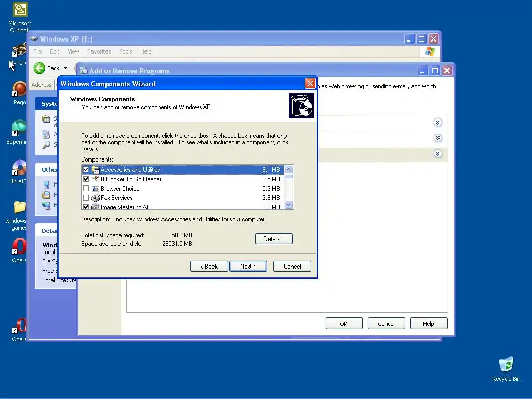This screenshot has width=532, height=399.
Task: Click Cancel in Add or Remove Programs
Action: click(x=386, y=324)
